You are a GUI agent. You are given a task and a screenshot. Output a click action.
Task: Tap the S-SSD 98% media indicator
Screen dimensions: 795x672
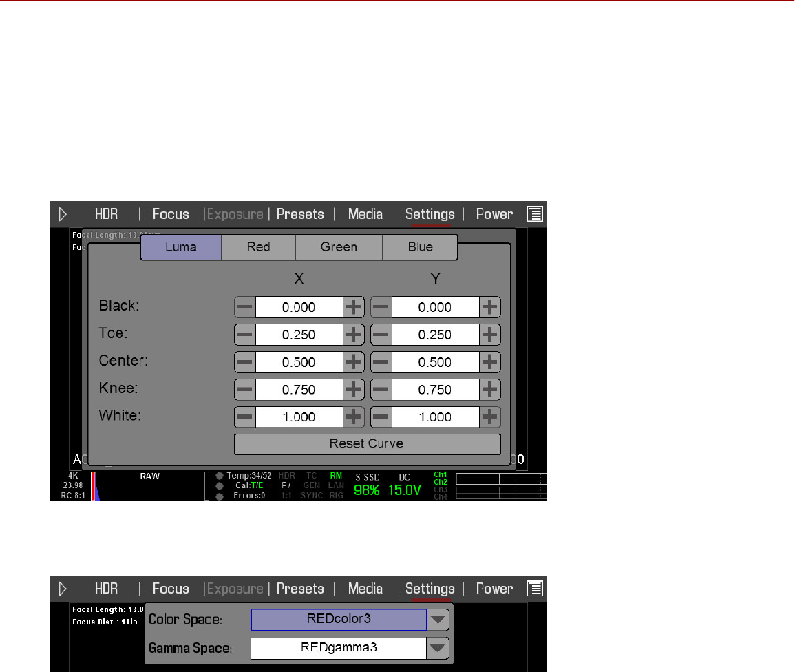[367, 485]
